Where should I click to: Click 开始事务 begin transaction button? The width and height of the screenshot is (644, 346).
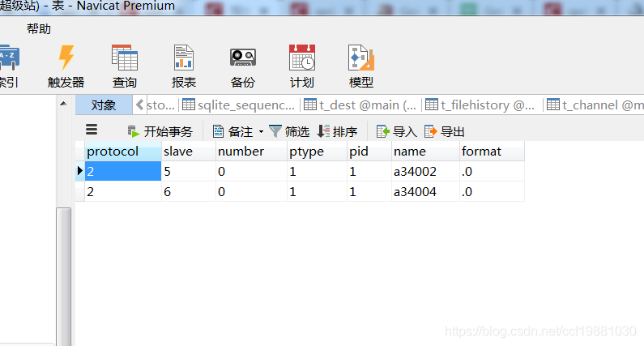click(x=160, y=131)
